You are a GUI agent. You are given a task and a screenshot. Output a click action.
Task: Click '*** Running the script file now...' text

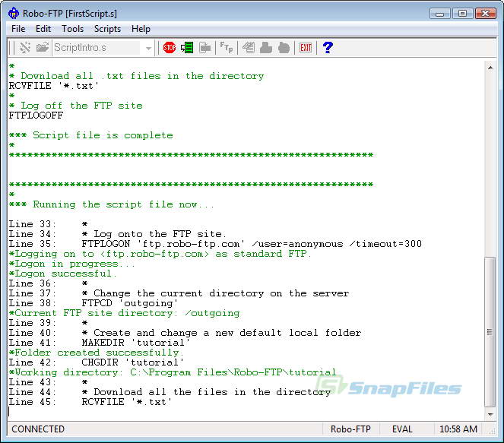point(112,204)
